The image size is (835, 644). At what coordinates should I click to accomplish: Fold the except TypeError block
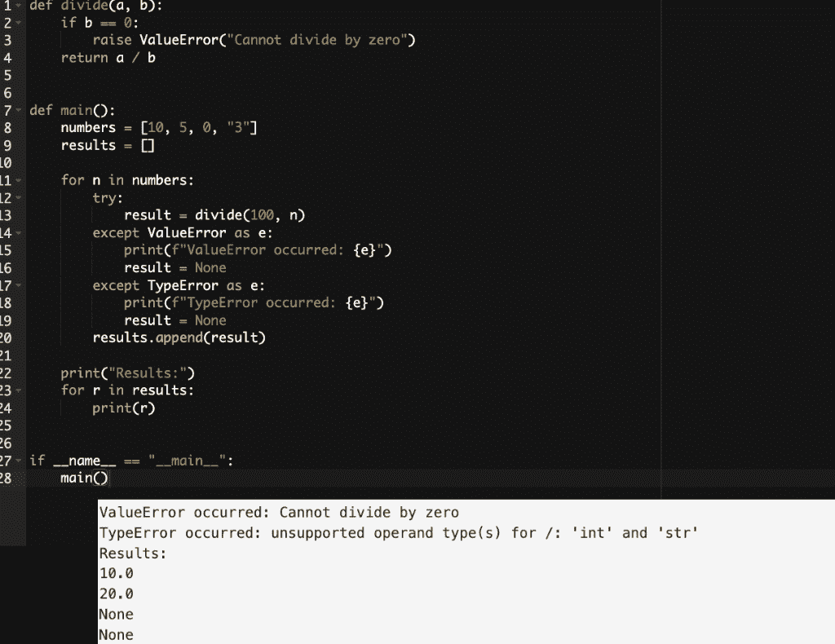19,285
